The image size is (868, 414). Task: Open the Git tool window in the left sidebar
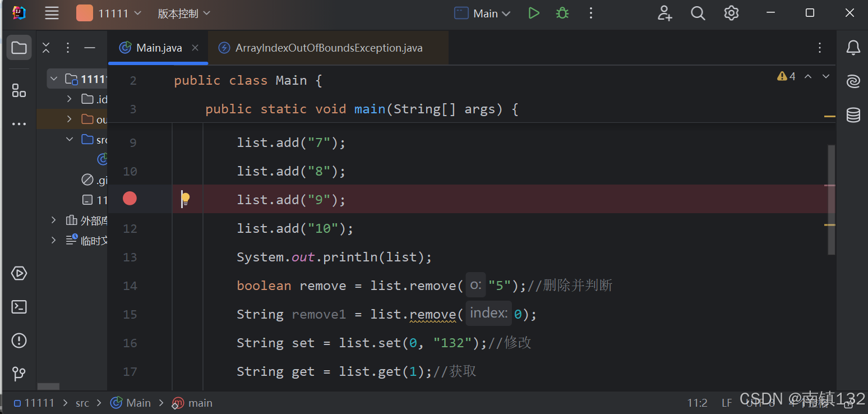click(19, 374)
